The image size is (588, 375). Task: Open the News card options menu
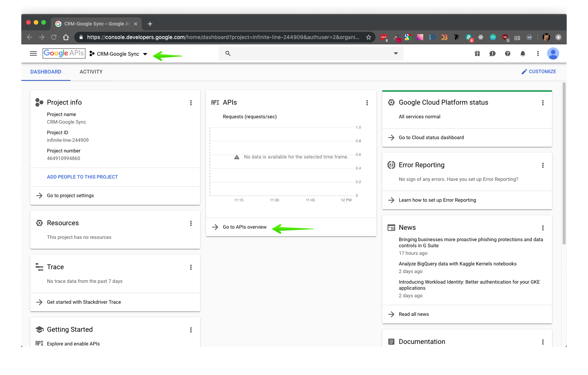pos(543,228)
